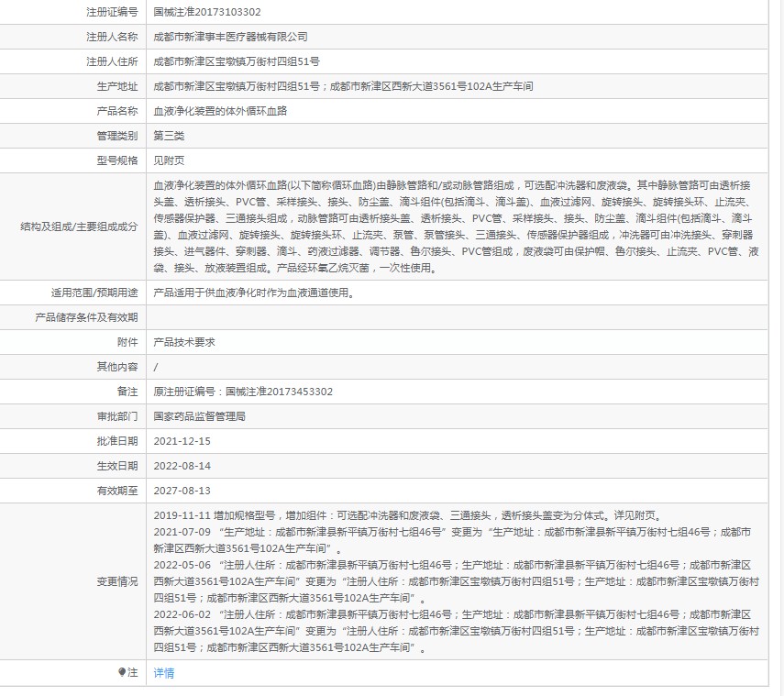
Task: Click the 注册人名称 label
Action: click(112, 37)
